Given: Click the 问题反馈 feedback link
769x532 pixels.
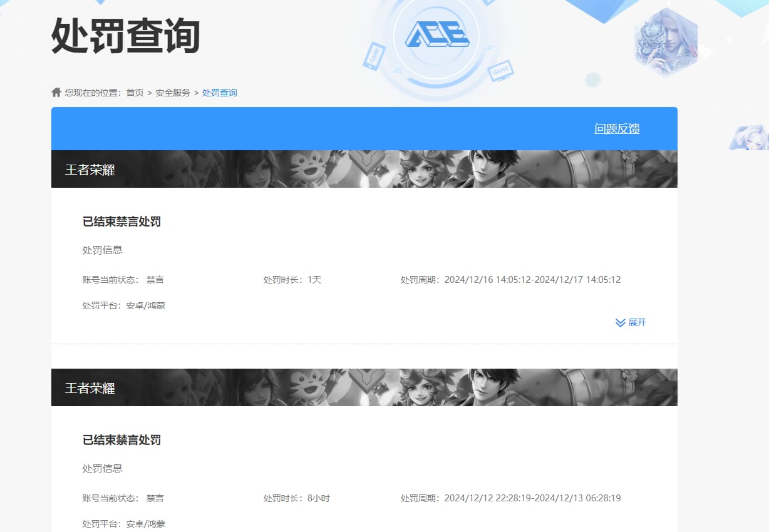Looking at the screenshot, I should (x=616, y=128).
